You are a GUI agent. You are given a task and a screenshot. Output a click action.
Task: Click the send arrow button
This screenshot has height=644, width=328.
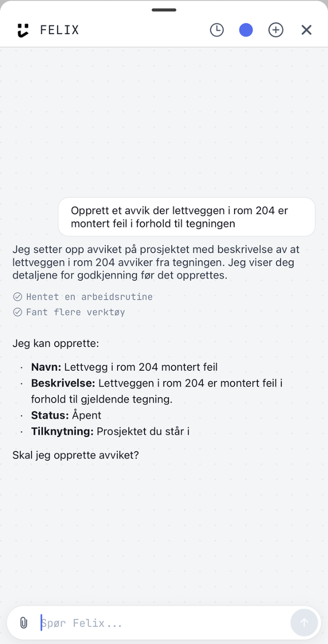[304, 623]
